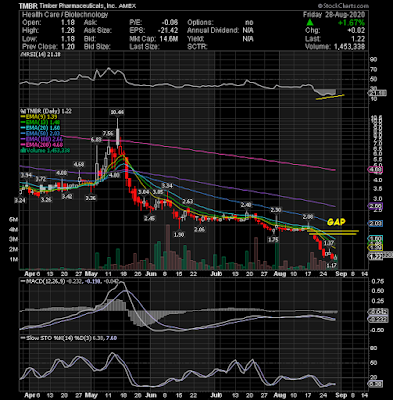The width and height of the screenshot is (393, 400).
Task: Click the purple 2.66 EMA tag on right axis
Action: 375,206
